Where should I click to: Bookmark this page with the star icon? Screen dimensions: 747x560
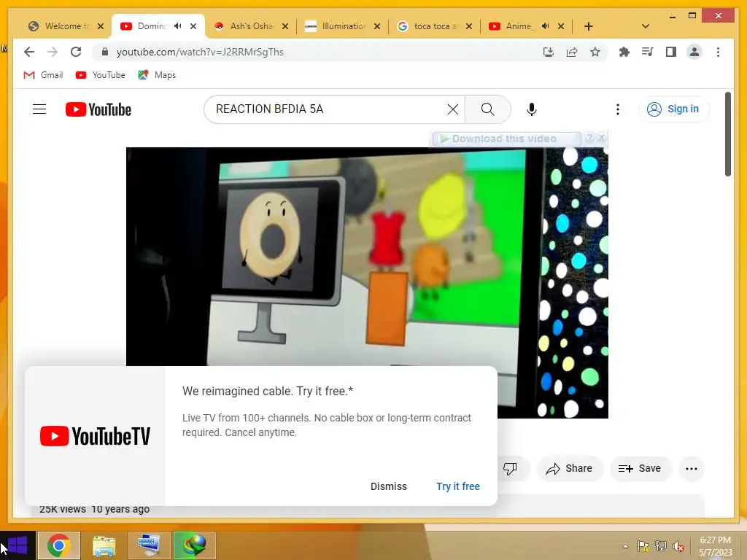(x=595, y=52)
